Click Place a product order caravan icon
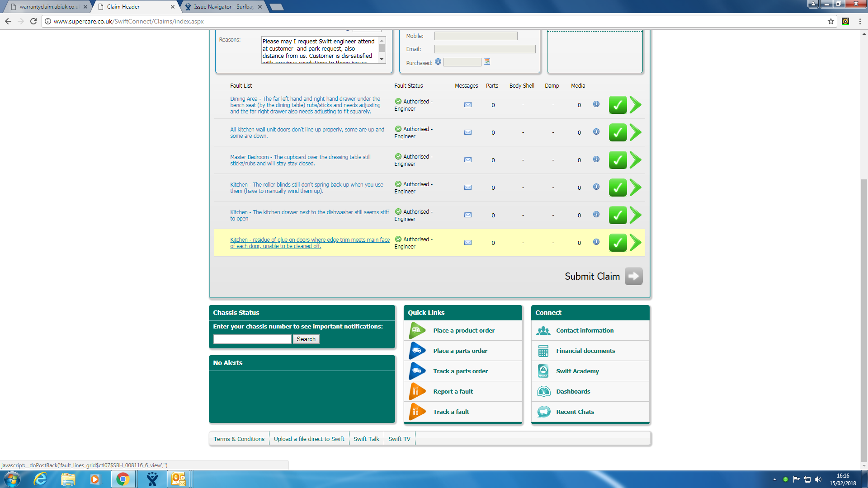 417,331
